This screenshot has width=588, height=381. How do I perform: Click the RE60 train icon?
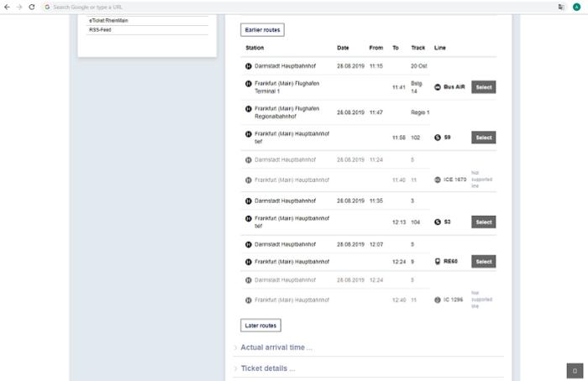point(438,261)
